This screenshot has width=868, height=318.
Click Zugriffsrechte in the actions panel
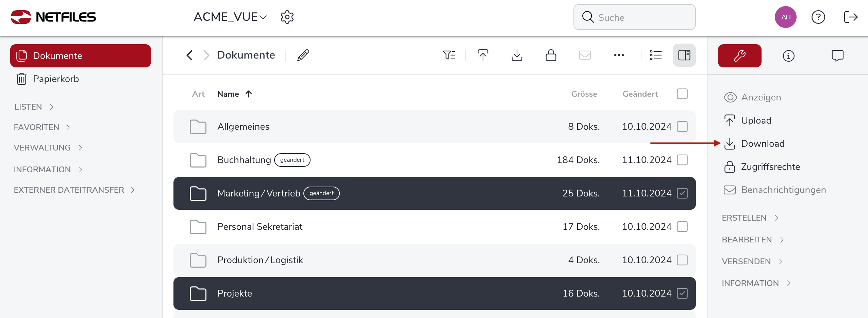pos(770,167)
